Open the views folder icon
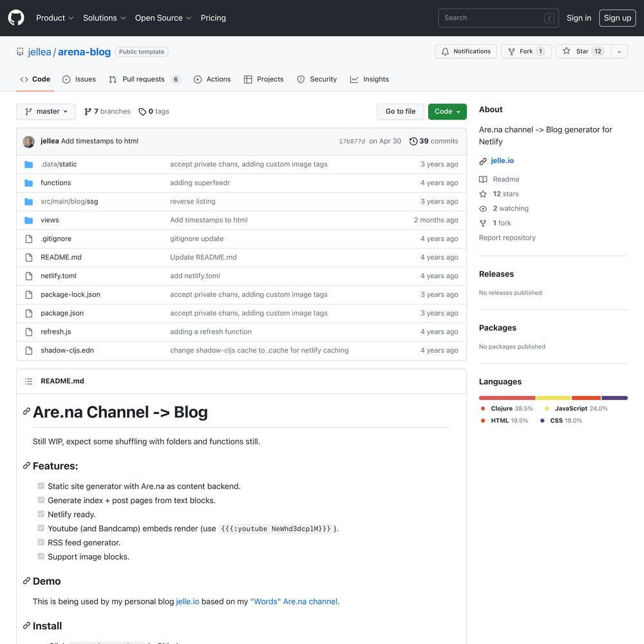Screen dimensions: 644x644 pyautogui.click(x=29, y=220)
